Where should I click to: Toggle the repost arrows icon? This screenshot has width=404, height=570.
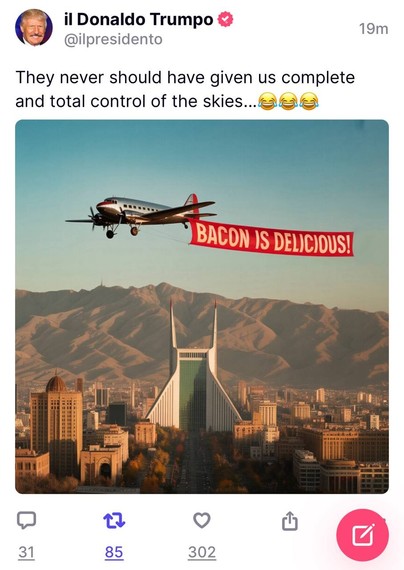[x=114, y=520]
